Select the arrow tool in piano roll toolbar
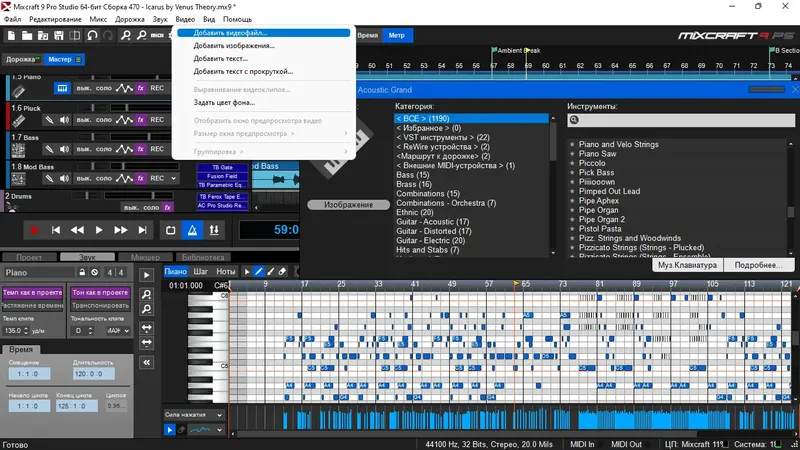The height and width of the screenshot is (450, 800). 247,271
